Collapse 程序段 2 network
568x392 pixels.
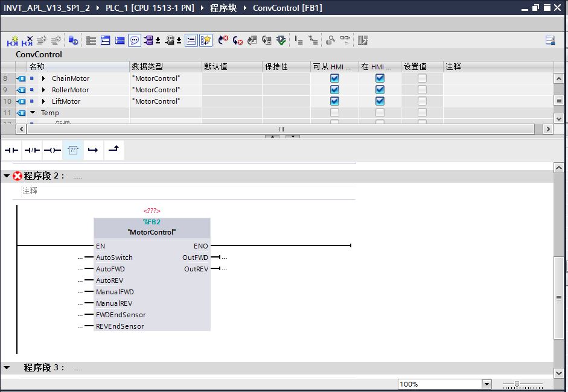pyautogui.click(x=7, y=176)
